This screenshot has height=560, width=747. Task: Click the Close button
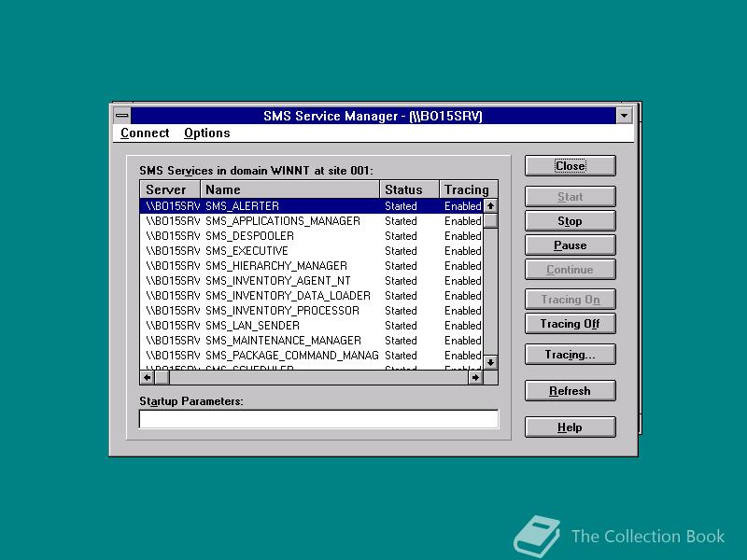coord(571,166)
